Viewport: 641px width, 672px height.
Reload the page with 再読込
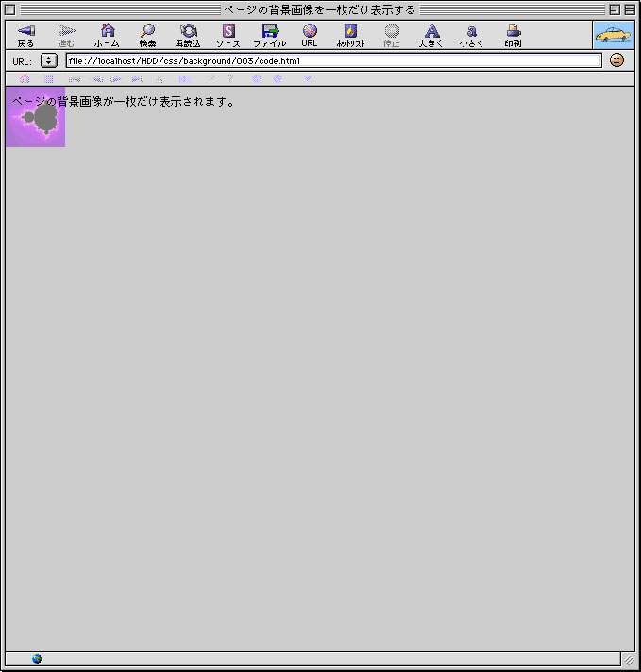pos(188,36)
